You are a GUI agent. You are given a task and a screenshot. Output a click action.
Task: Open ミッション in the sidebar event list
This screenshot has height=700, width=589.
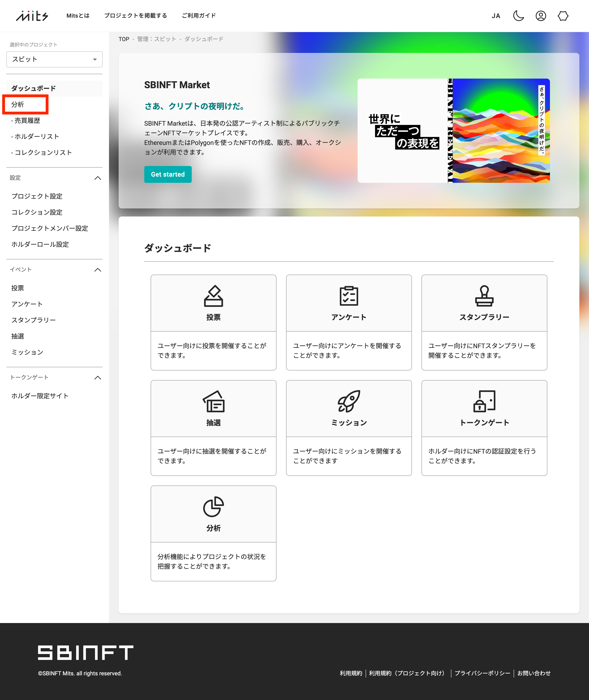coord(27,352)
